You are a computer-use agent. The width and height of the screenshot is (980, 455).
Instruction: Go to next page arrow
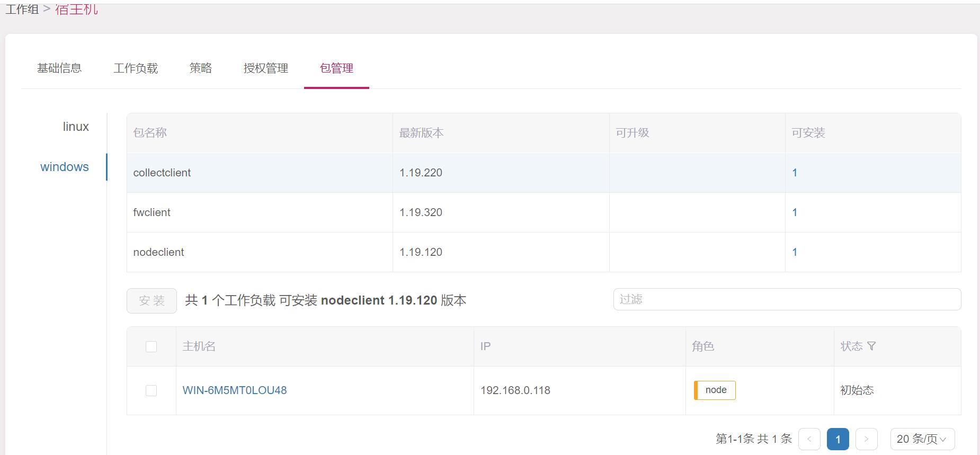866,439
